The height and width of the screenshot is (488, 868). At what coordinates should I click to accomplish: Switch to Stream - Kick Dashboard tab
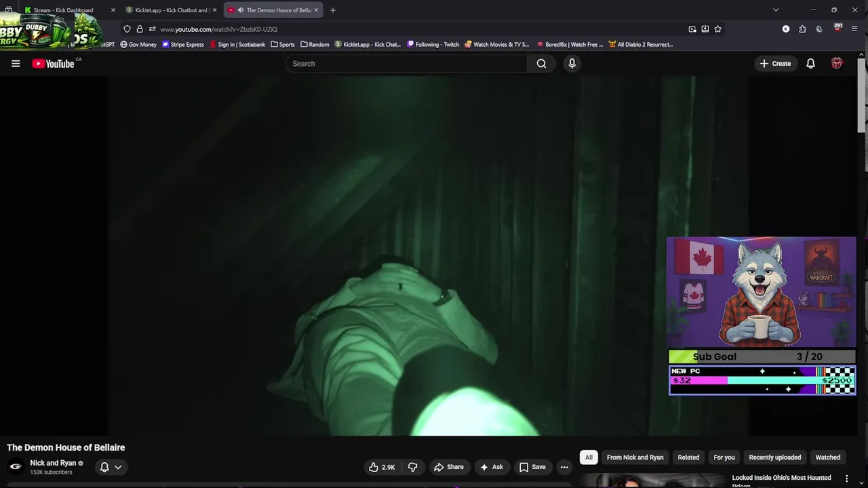(x=69, y=10)
